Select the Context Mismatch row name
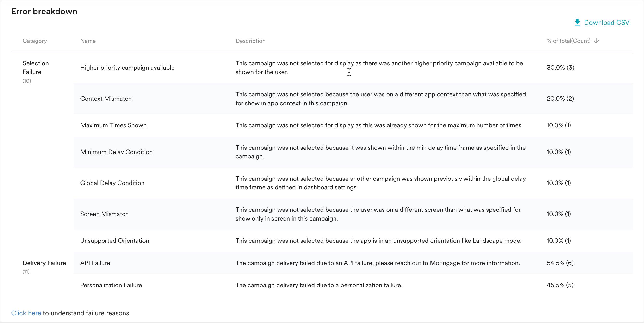 [x=106, y=99]
